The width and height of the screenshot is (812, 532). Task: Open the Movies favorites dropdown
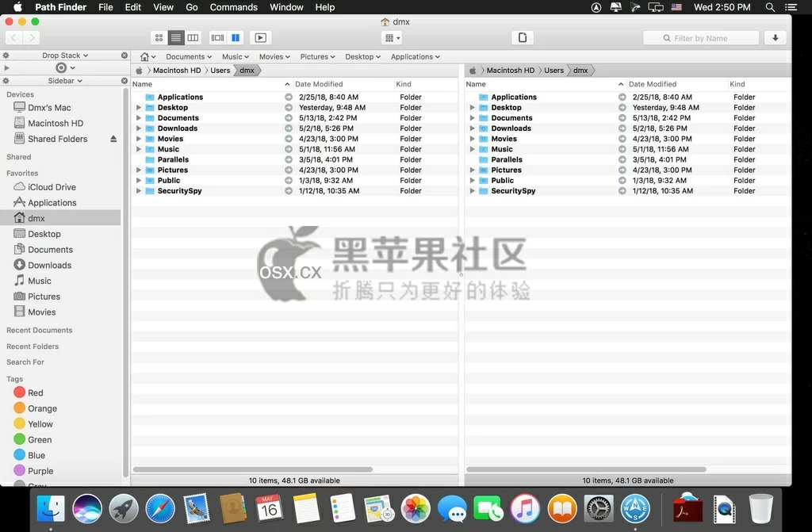(x=274, y=56)
